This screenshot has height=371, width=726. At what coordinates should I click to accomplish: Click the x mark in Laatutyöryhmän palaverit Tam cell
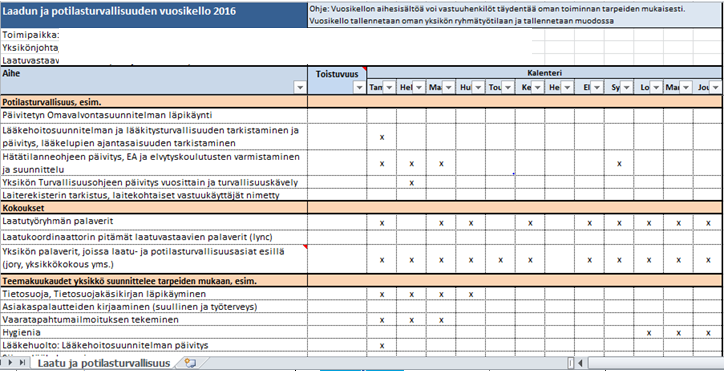click(382, 223)
